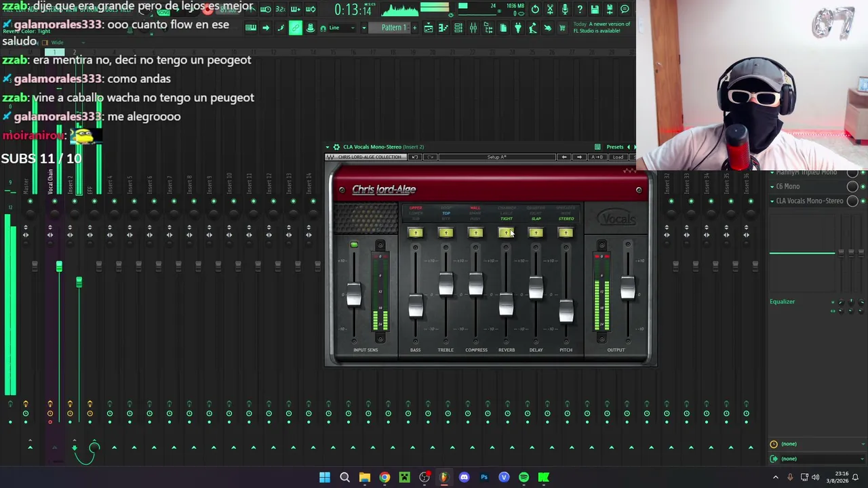Toggle the stamp typing keyboard icon
This screenshot has height=488, width=868.
coord(311,28)
